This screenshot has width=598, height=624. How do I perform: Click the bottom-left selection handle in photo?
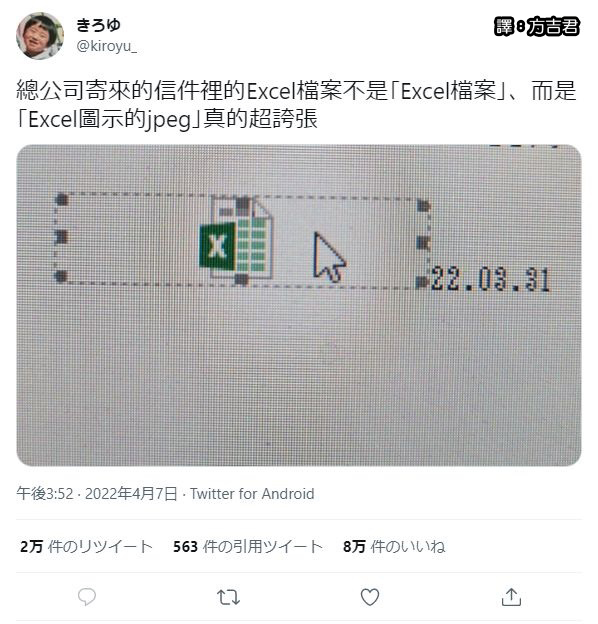[61, 275]
